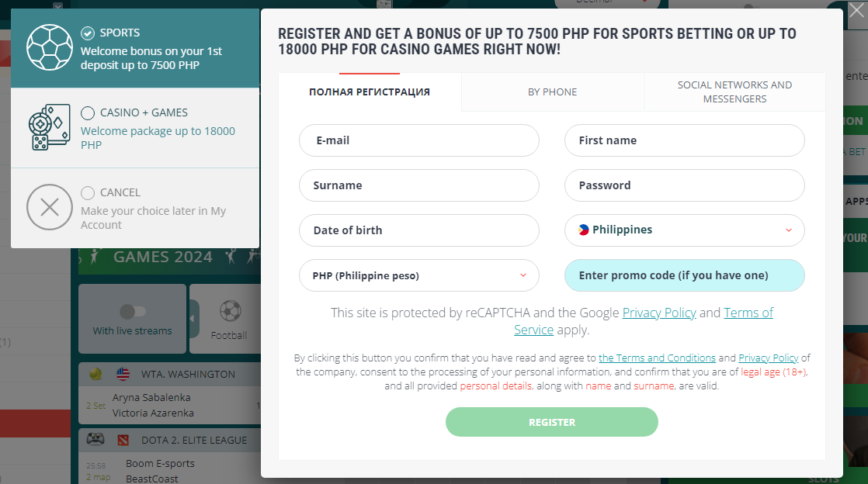Open the Terms and Conditions link

(x=657, y=358)
